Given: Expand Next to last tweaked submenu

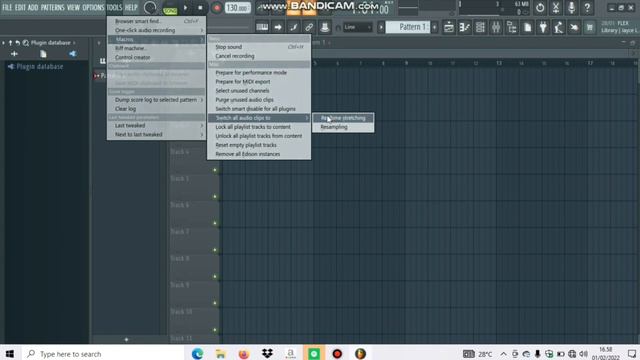Looking at the screenshot, I should pos(156,134).
